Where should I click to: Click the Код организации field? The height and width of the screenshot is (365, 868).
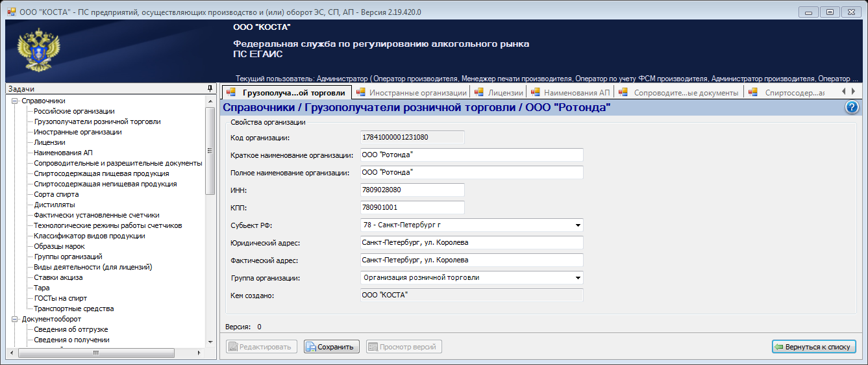pos(412,137)
